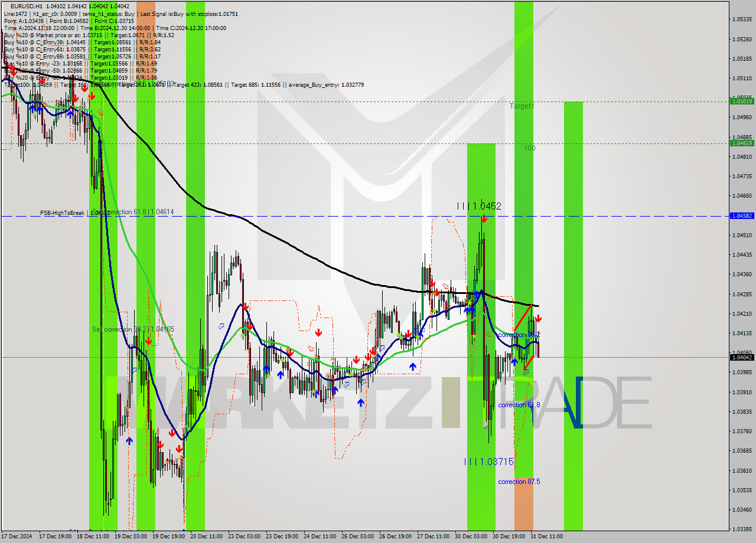Click the '26 Dec 03:00' time axis label
The width and height of the screenshot is (756, 543).
tap(358, 537)
